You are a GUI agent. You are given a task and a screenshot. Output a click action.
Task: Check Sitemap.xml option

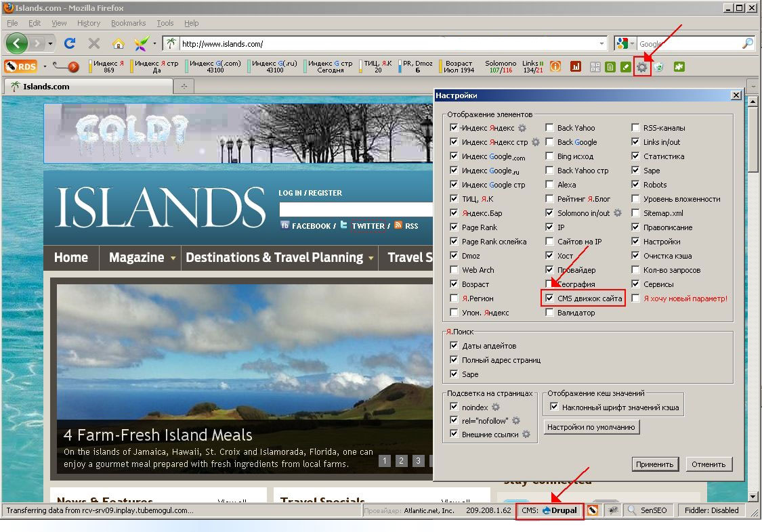[635, 213]
